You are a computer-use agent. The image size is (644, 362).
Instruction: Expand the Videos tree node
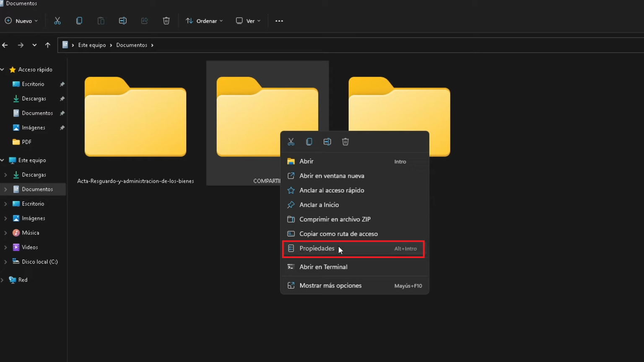pos(5,247)
